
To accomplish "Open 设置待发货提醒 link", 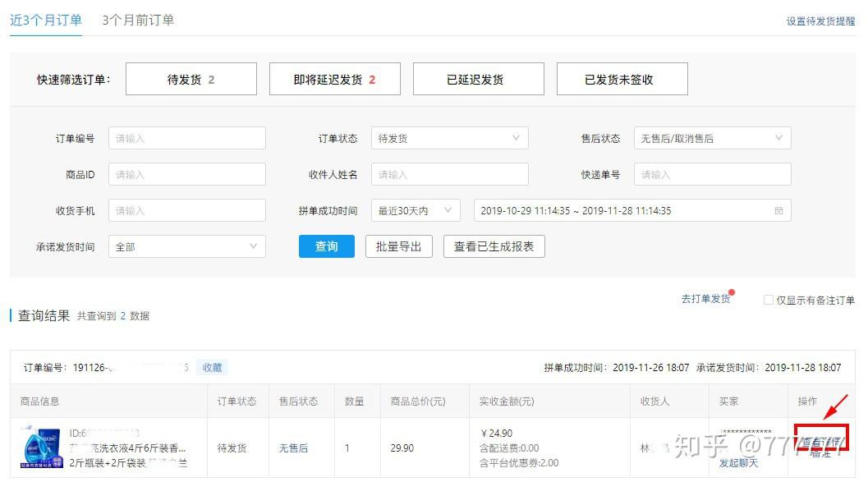I will pos(820,21).
